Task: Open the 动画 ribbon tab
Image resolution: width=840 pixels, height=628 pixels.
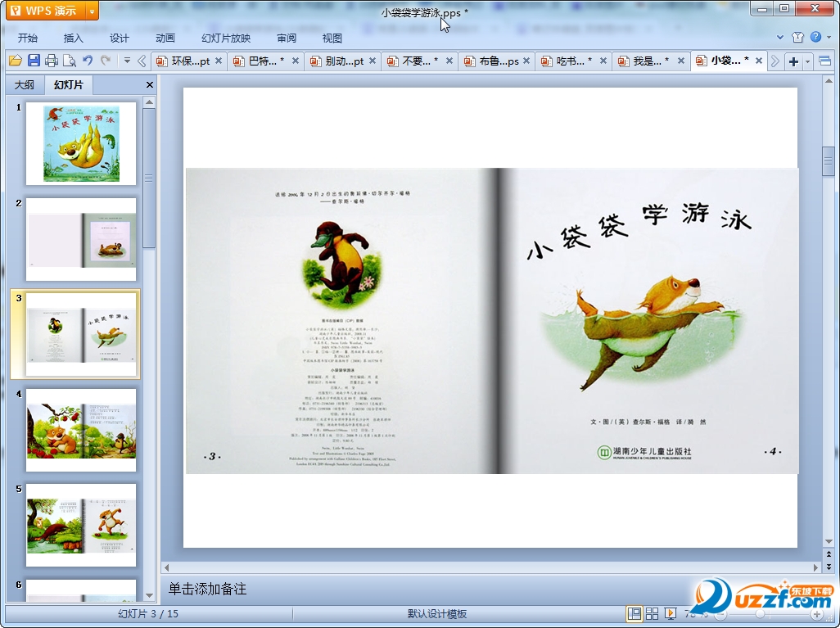Action: tap(165, 38)
